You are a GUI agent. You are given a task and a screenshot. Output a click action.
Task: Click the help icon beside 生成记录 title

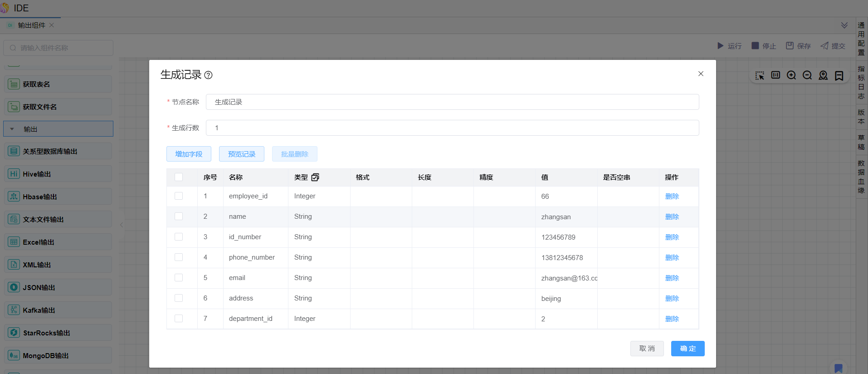point(208,75)
